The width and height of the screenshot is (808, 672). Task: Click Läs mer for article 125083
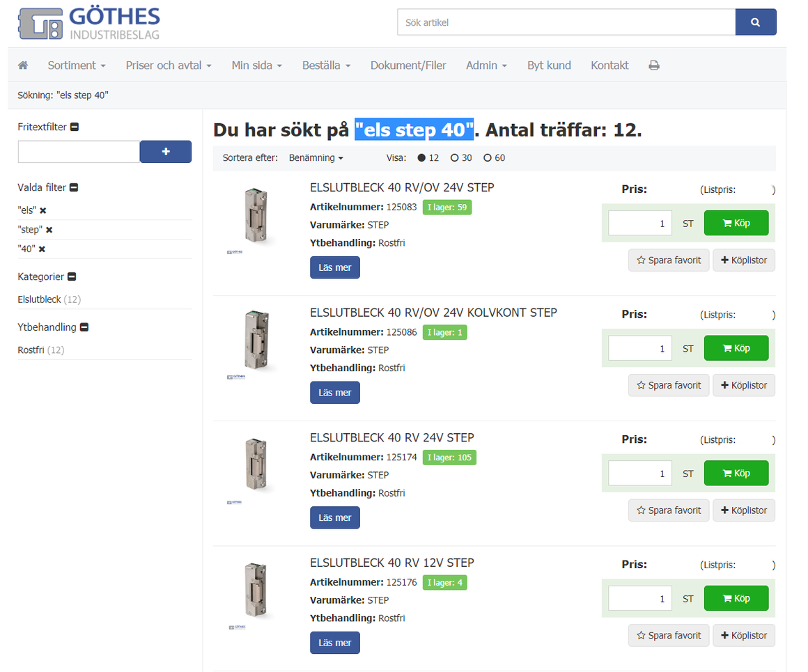click(x=335, y=267)
